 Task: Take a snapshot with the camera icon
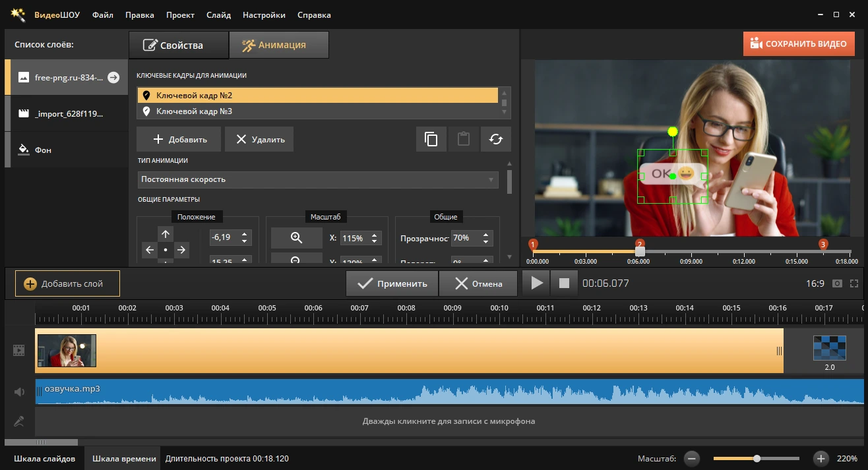pos(837,283)
